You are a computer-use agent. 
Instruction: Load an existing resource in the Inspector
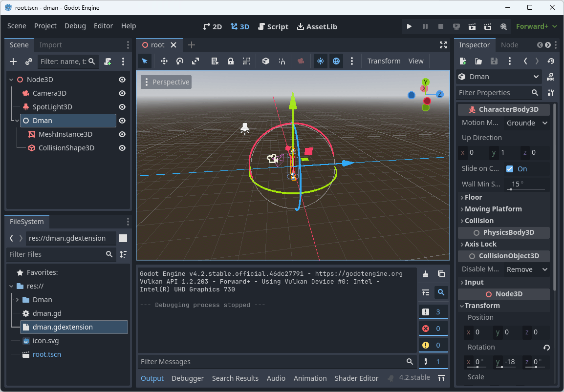[478, 61]
